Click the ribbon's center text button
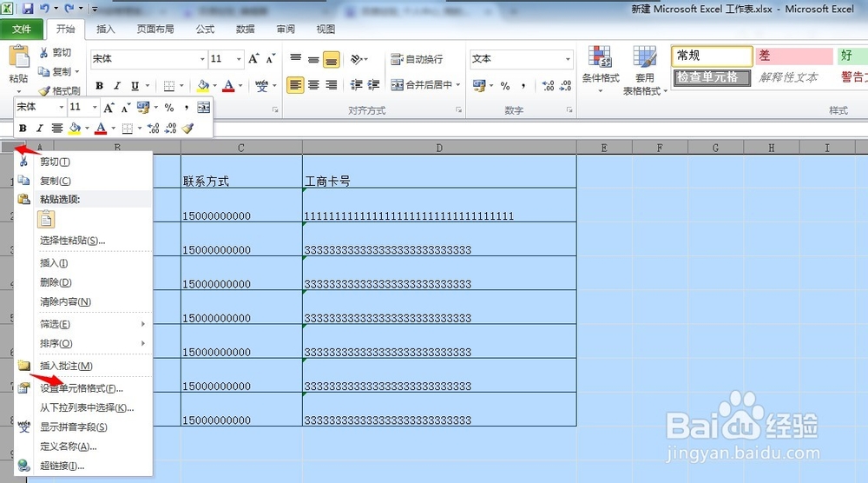This screenshot has width=868, height=483. (313, 85)
